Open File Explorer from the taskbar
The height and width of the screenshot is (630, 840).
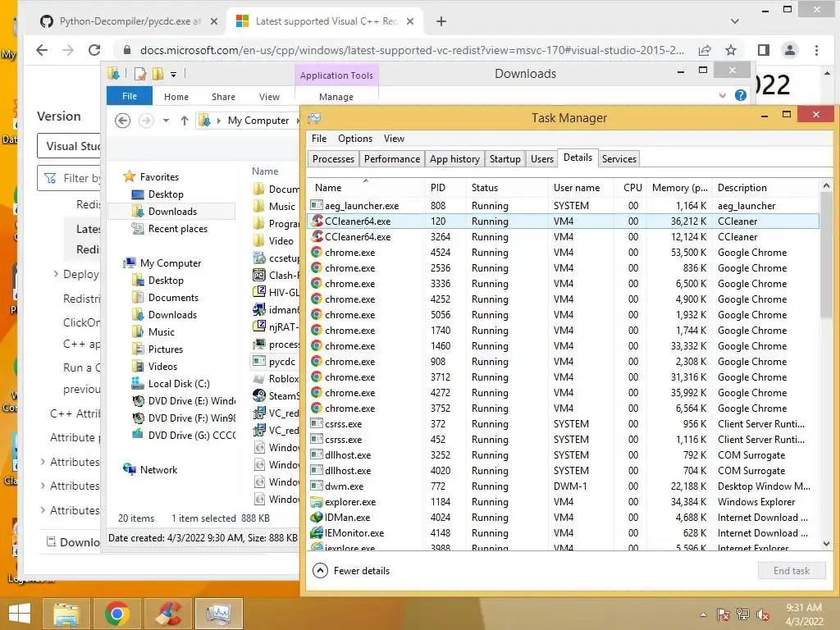click(66, 614)
